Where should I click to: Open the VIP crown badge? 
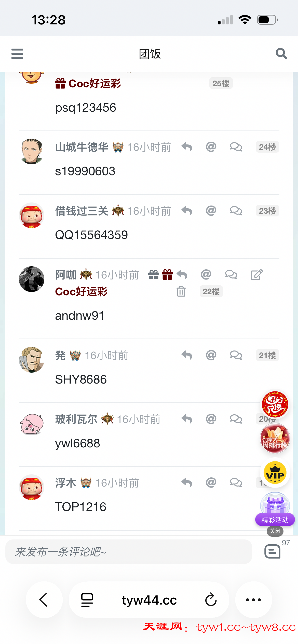(275, 473)
